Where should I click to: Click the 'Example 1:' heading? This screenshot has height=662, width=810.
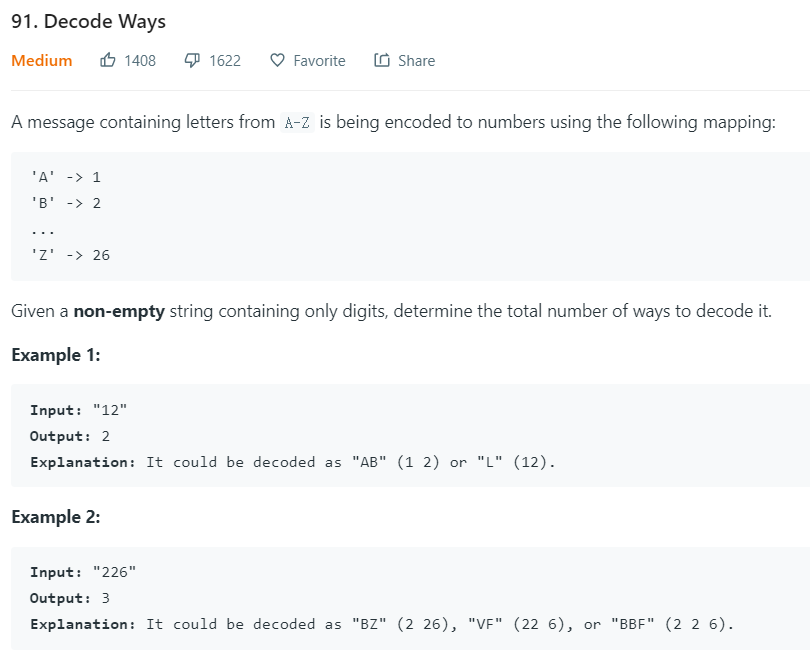click(56, 355)
